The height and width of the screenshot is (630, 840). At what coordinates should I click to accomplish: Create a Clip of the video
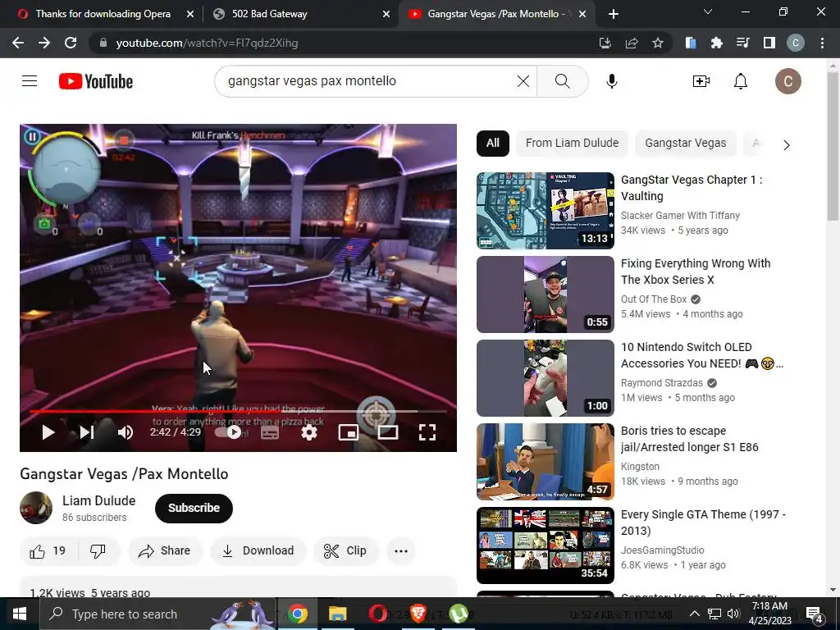[346, 550]
